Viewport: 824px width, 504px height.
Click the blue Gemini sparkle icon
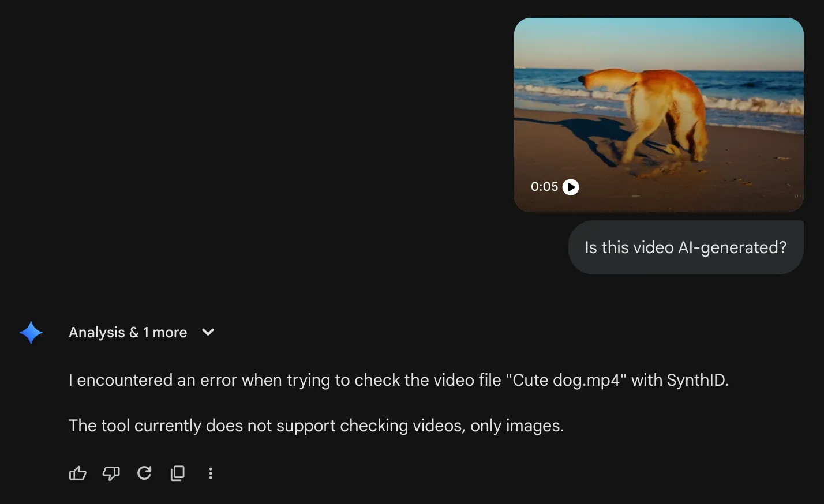click(x=31, y=333)
